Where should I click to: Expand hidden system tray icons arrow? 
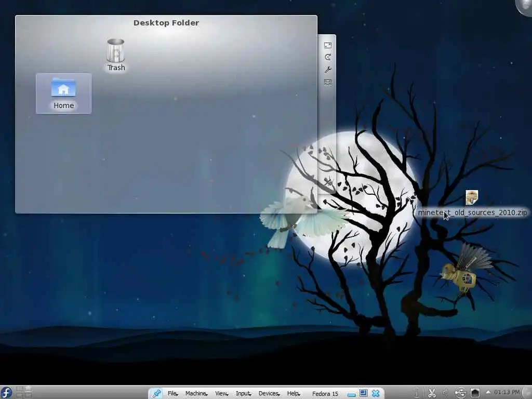tap(488, 392)
